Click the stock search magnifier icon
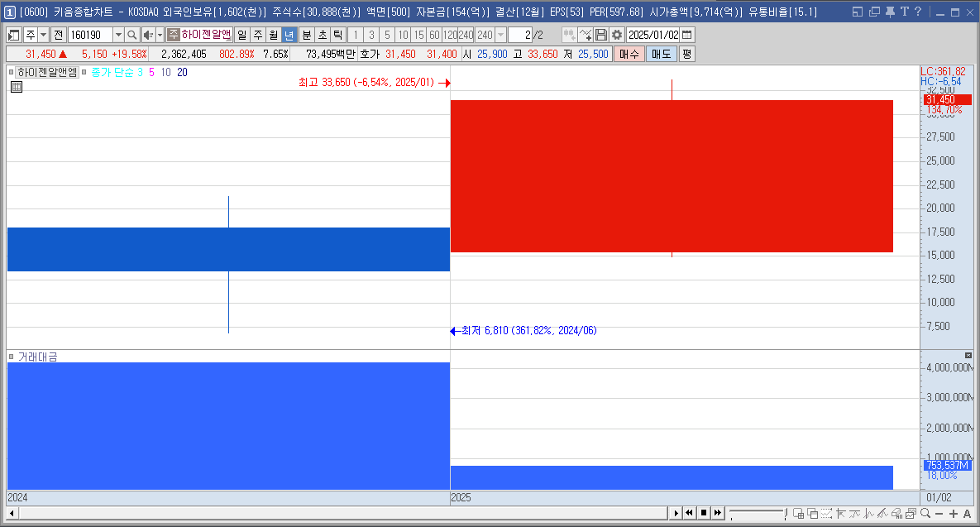 pyautogui.click(x=131, y=35)
